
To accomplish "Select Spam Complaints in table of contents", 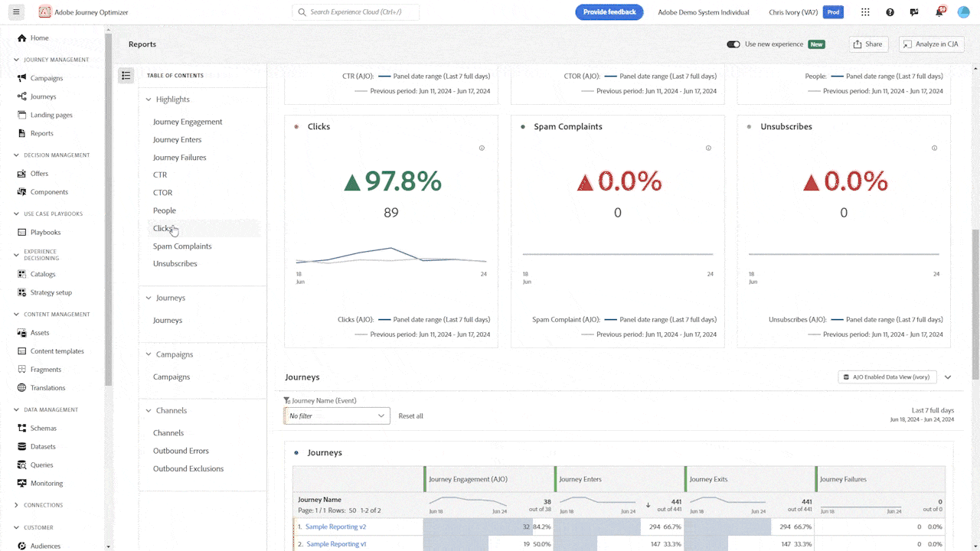I will pyautogui.click(x=182, y=246).
